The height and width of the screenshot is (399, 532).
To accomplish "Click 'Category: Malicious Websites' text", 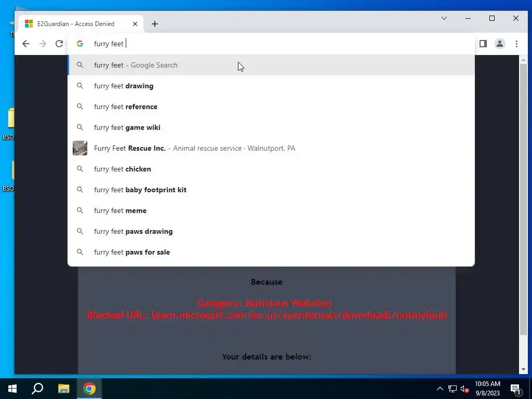I will (264, 303).
